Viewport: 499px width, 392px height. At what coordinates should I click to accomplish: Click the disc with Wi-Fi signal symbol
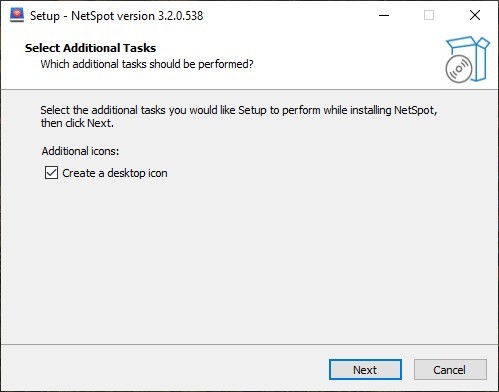coord(459,69)
